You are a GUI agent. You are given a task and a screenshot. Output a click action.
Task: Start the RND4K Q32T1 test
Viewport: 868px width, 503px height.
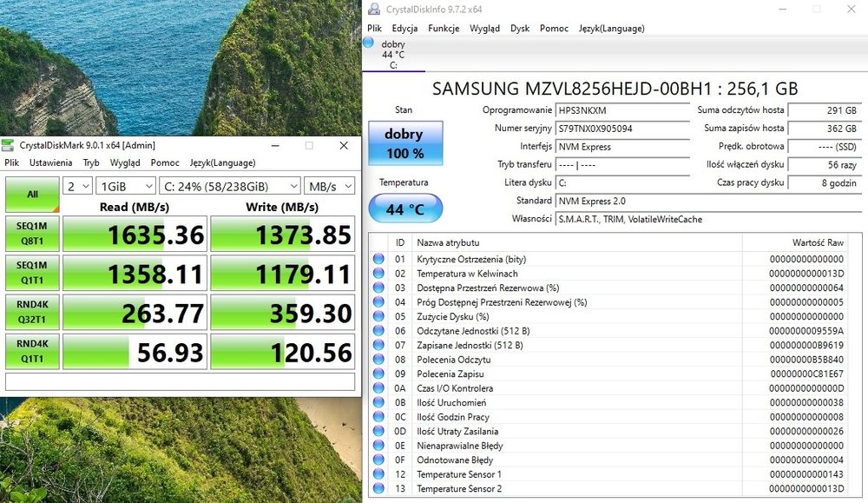click(32, 313)
